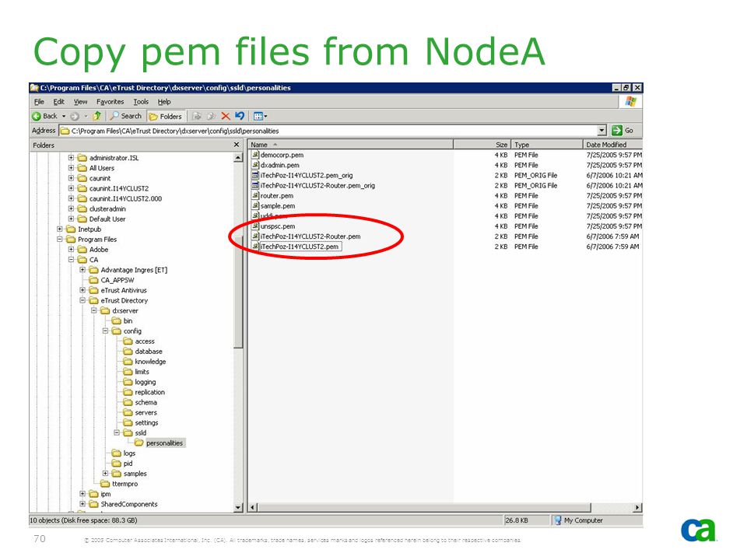Sort files by the Name column

[351, 145]
